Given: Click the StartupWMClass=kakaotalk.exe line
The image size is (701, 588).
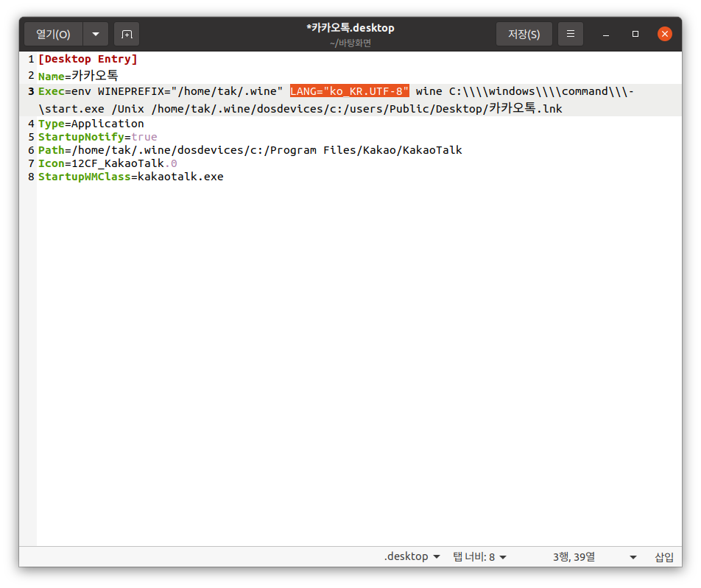Looking at the screenshot, I should coord(130,177).
